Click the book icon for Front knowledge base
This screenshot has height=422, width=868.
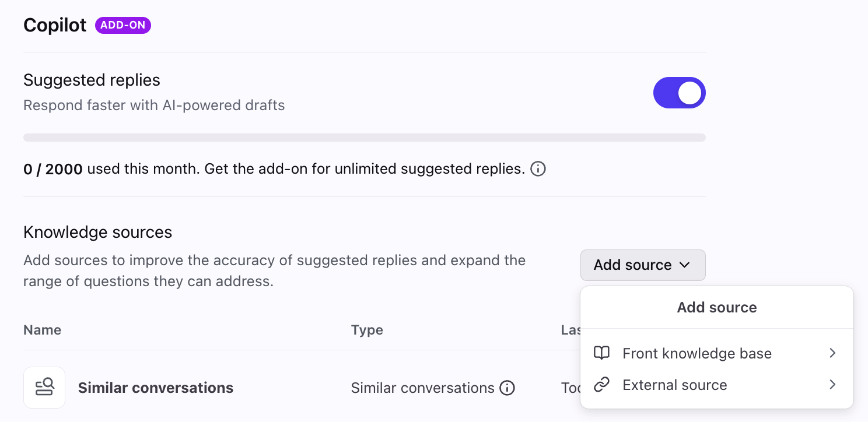point(601,353)
